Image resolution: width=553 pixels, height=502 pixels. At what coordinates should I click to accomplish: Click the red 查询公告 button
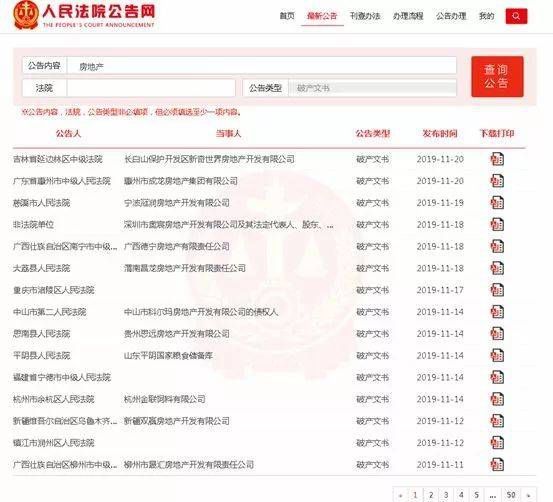tap(497, 76)
